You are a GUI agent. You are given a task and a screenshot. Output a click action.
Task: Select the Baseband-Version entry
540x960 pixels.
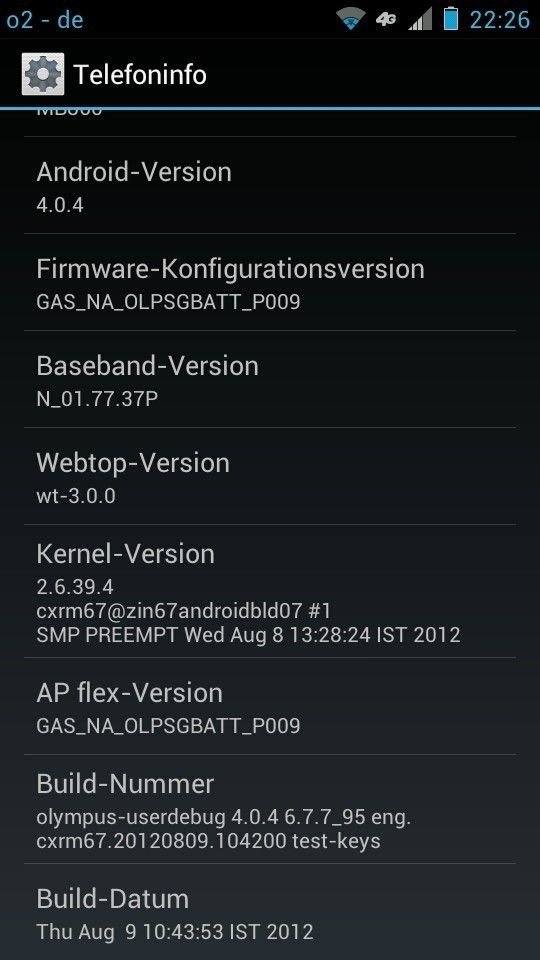270,379
